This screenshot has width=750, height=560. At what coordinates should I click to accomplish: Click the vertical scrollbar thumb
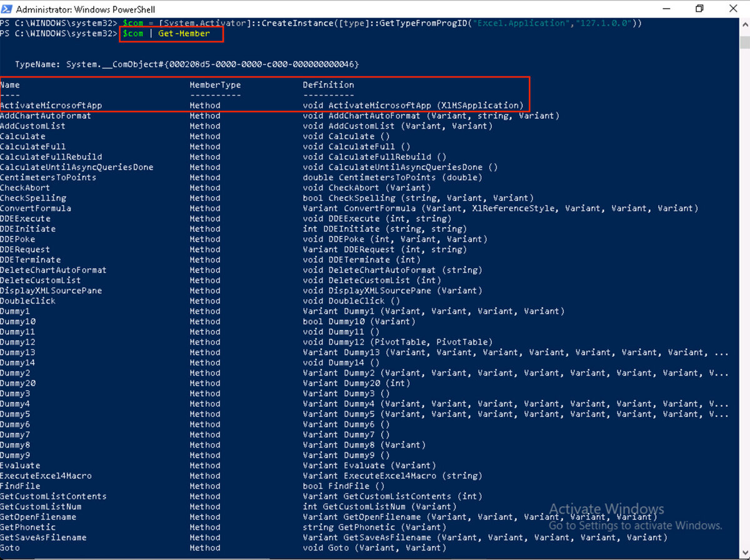click(x=744, y=41)
